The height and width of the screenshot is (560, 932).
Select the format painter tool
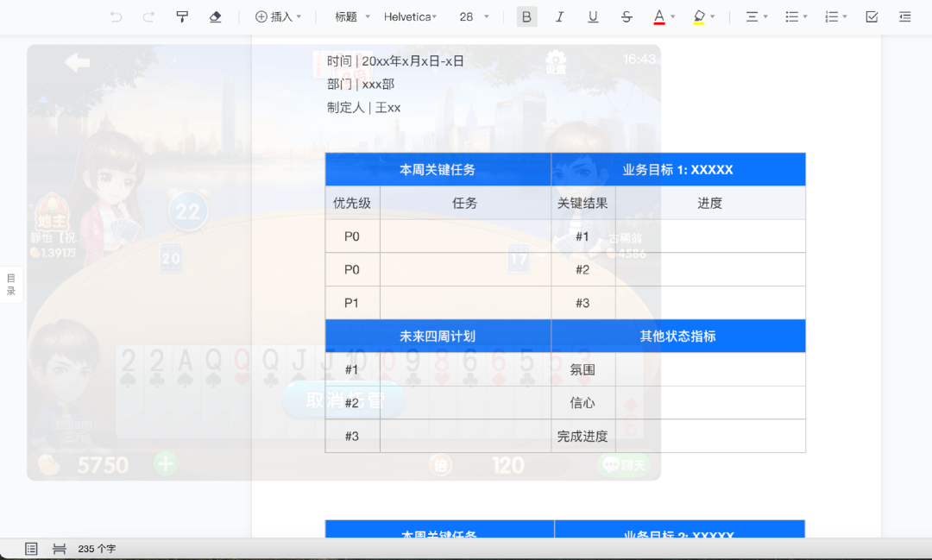[182, 16]
